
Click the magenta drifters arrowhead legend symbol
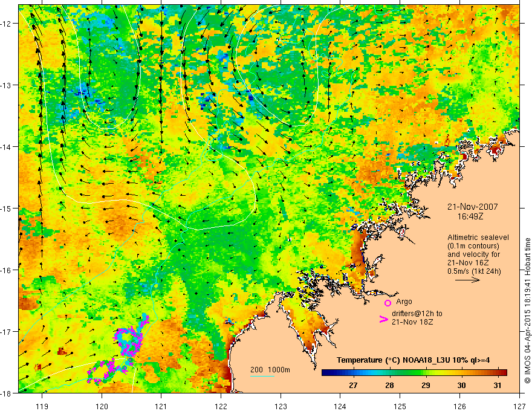tap(383, 319)
